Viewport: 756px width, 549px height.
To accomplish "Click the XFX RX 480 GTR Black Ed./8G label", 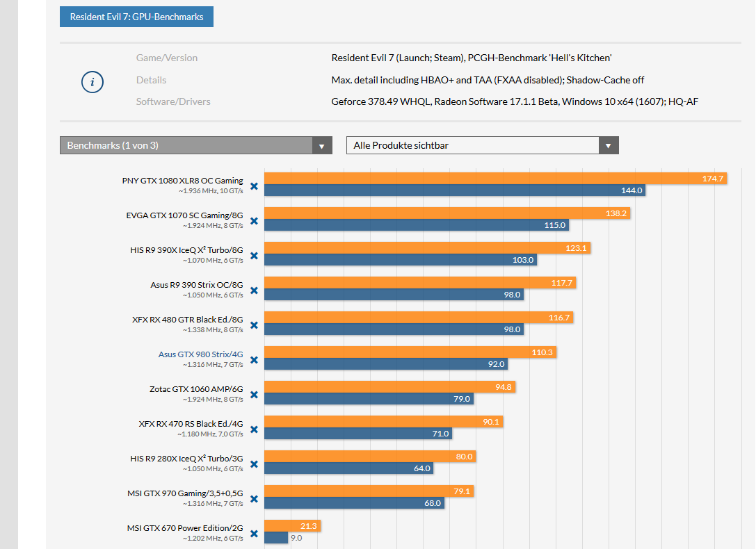I will [188, 319].
